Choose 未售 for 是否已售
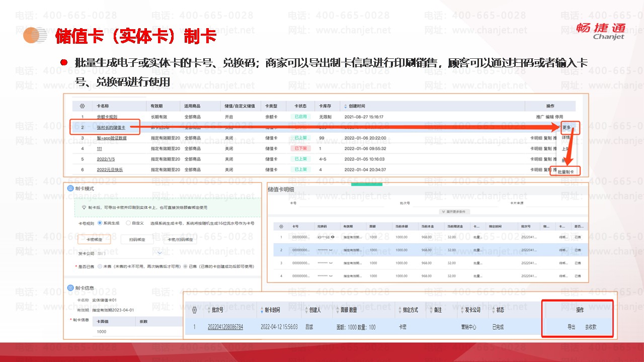Screen dimensions: 644x362 click(x=100, y=266)
